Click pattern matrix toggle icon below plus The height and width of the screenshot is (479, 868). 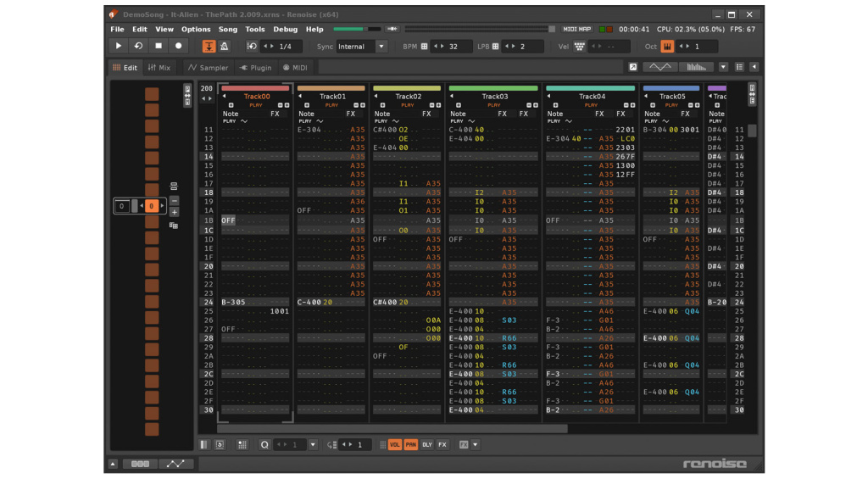click(x=174, y=226)
